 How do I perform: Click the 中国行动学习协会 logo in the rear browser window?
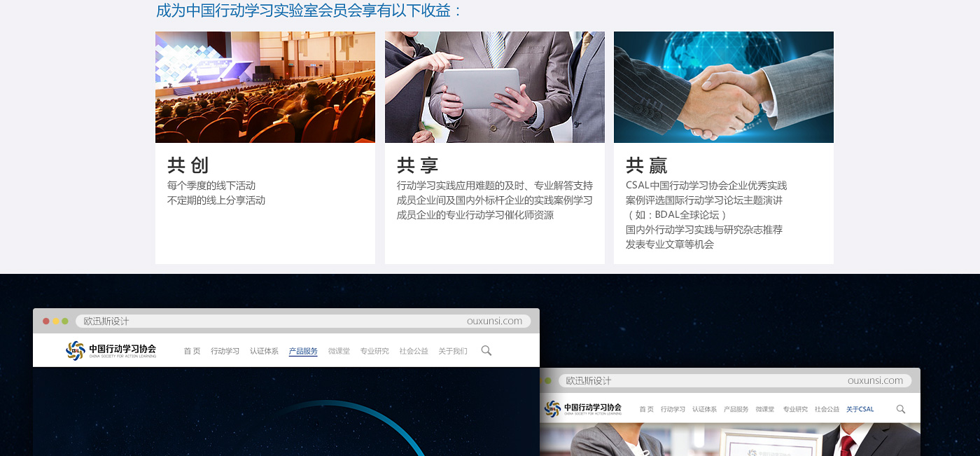point(583,408)
